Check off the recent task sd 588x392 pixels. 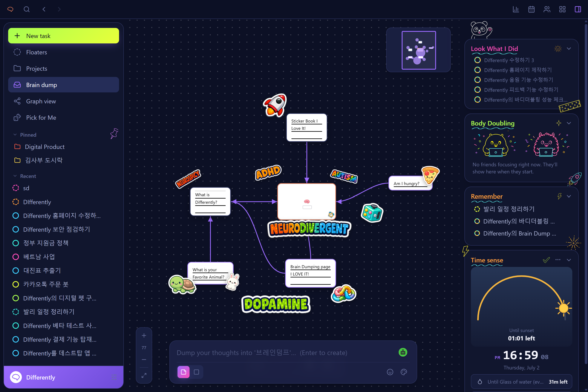(16, 188)
